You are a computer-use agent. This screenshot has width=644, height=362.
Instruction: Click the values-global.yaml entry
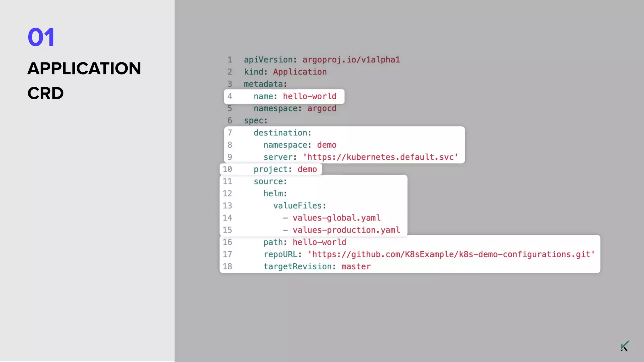[x=336, y=218]
